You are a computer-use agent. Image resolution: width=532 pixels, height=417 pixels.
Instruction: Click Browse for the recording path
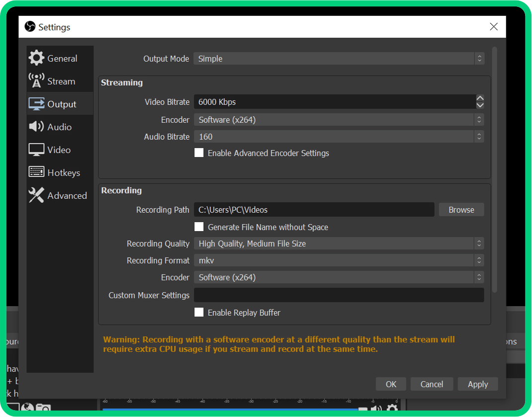tap(461, 210)
